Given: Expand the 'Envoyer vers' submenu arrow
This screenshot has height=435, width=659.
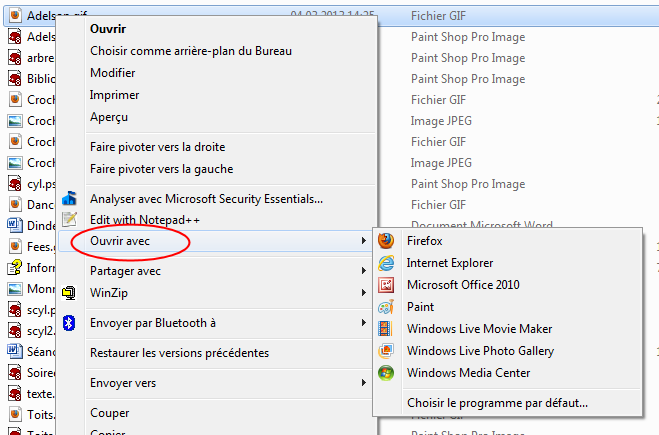Looking at the screenshot, I should coord(363,383).
